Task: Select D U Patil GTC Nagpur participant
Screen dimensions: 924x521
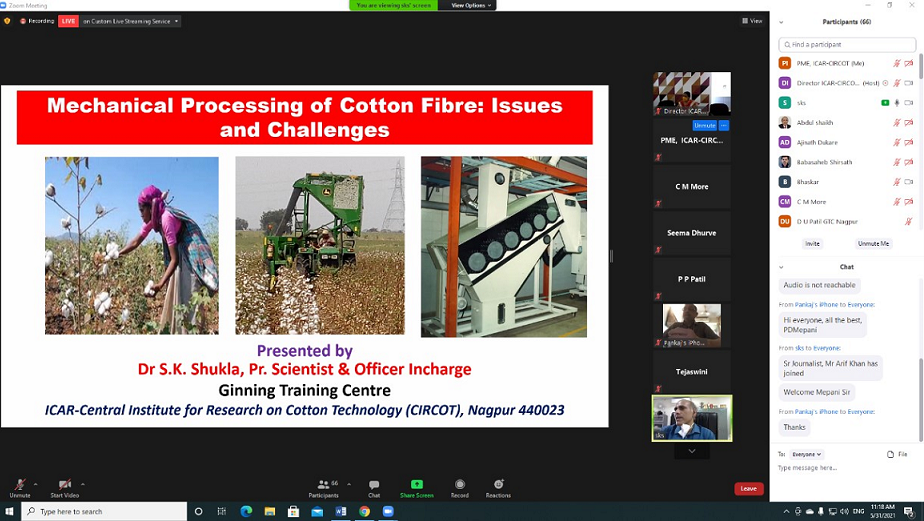Action: coord(846,222)
